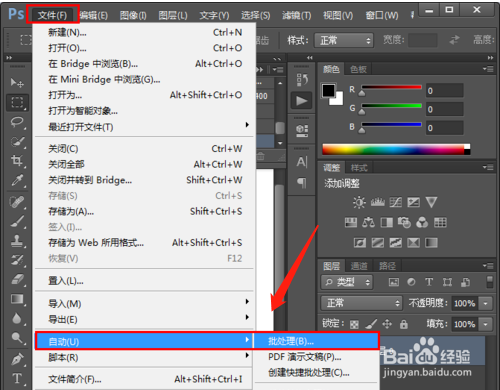The image size is (500, 390).
Task: Select the Move tool
Action: coord(17,82)
